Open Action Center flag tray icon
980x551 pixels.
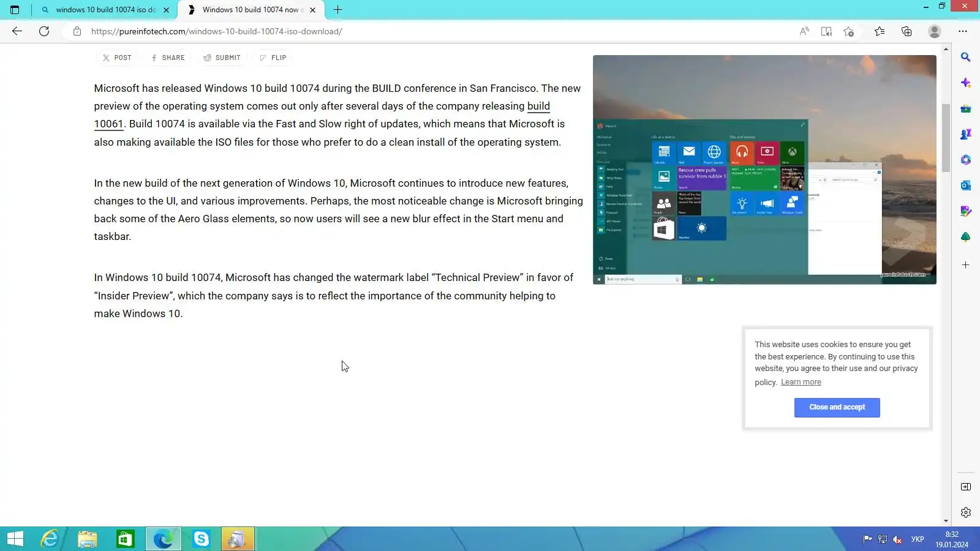coord(867,539)
